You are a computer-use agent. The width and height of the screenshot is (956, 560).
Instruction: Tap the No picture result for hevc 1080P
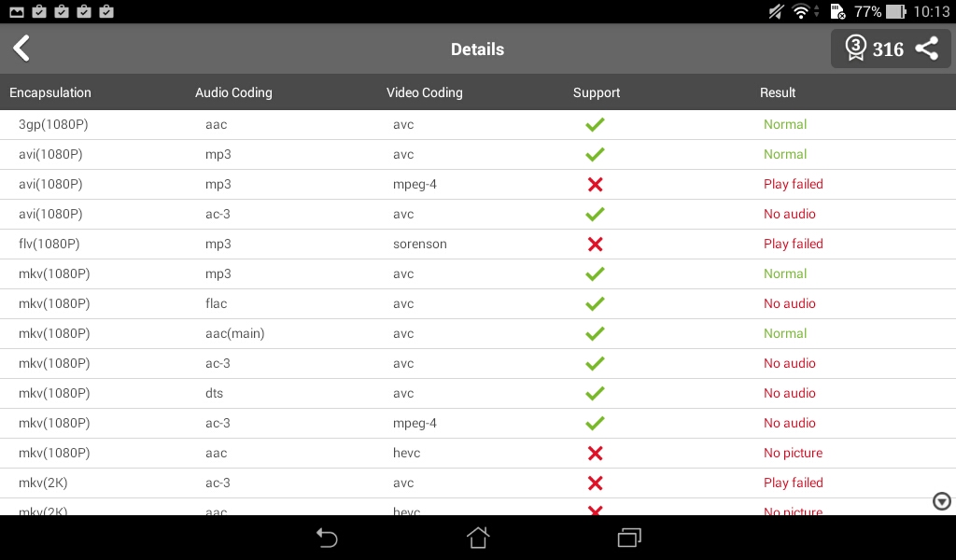(x=794, y=453)
